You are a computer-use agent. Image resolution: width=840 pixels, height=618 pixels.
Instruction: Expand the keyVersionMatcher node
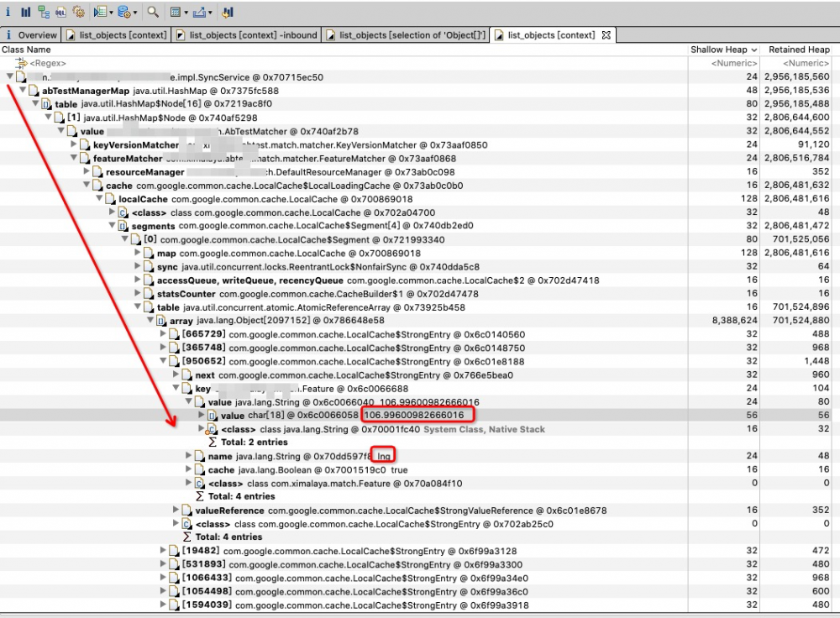[73, 144]
